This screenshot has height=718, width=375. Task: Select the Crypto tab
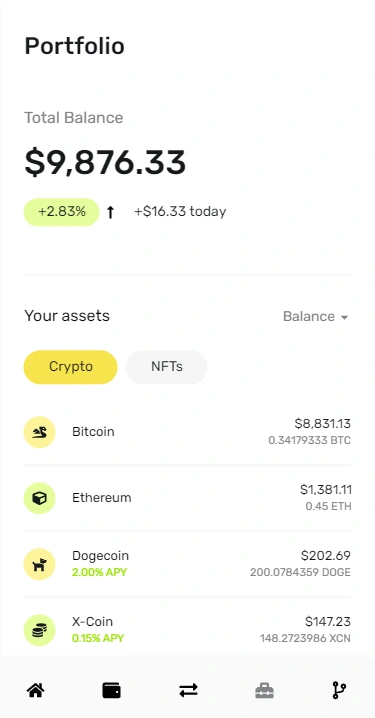71,367
